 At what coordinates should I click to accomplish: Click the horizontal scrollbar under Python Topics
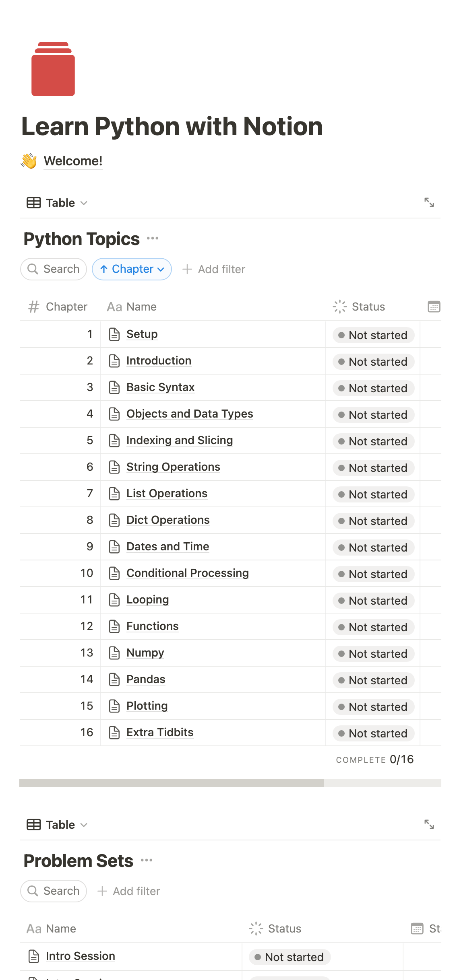tap(172, 783)
